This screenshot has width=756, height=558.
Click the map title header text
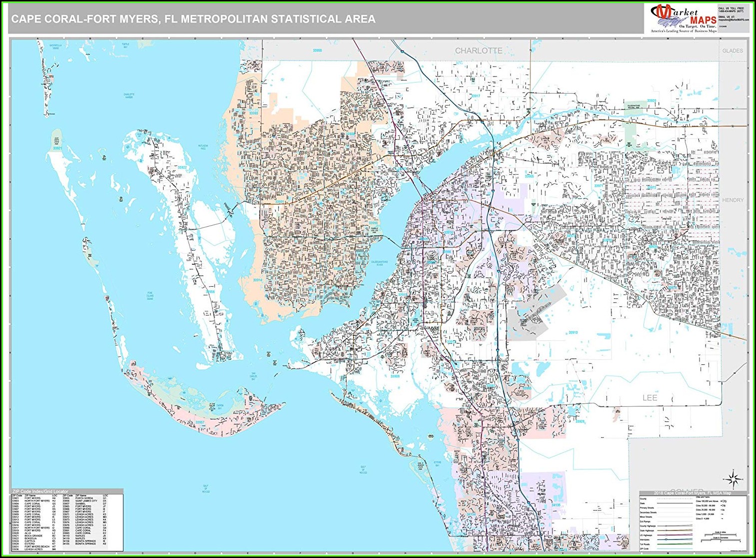coord(193,19)
